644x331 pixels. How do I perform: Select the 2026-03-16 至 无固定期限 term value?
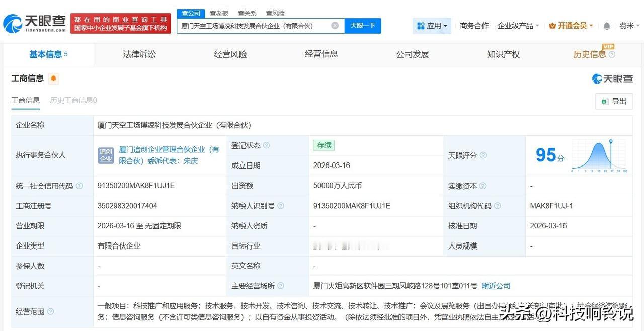(139, 226)
